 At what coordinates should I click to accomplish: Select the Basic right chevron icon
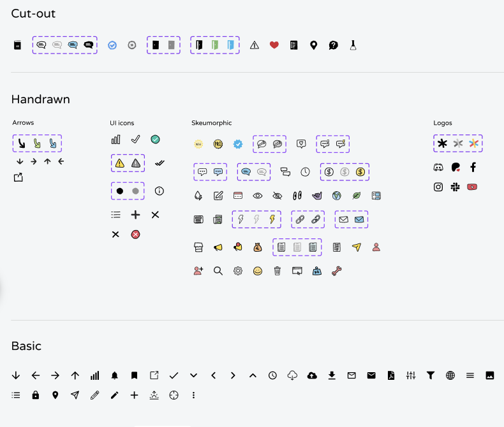(x=233, y=375)
